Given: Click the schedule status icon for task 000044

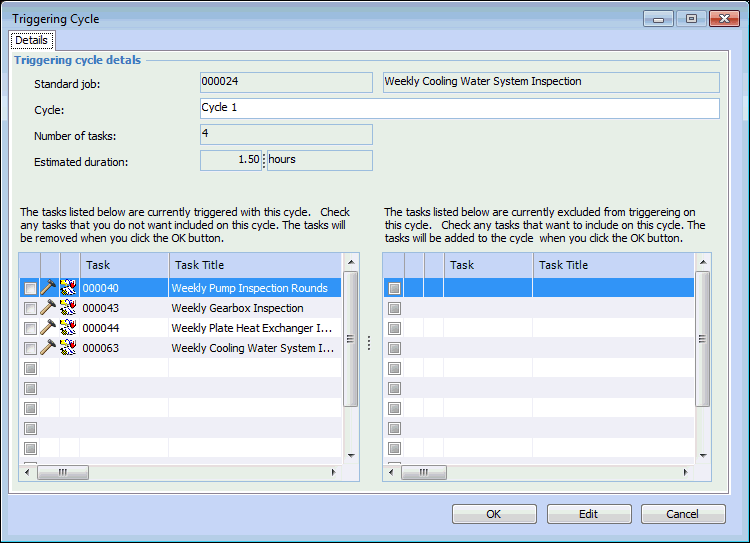Looking at the screenshot, I should pos(68,328).
